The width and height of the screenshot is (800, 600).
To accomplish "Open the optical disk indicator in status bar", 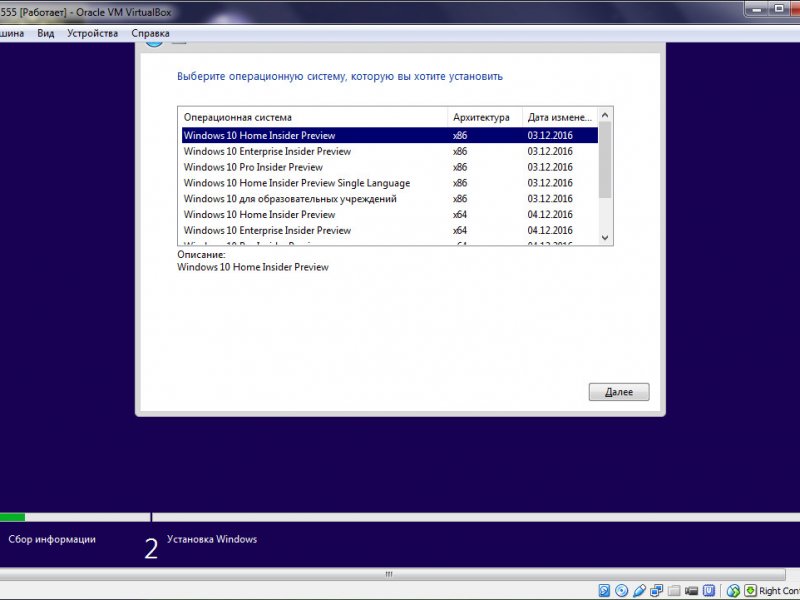I will (621, 590).
